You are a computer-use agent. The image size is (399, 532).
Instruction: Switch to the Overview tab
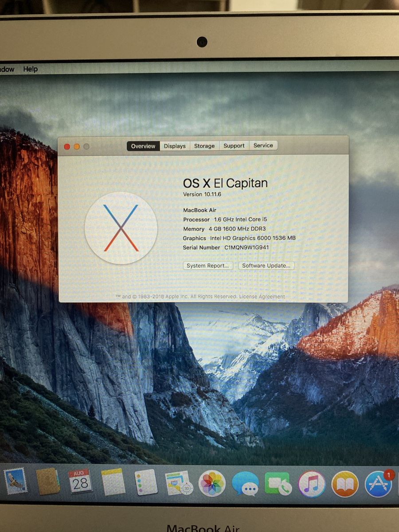(143, 146)
